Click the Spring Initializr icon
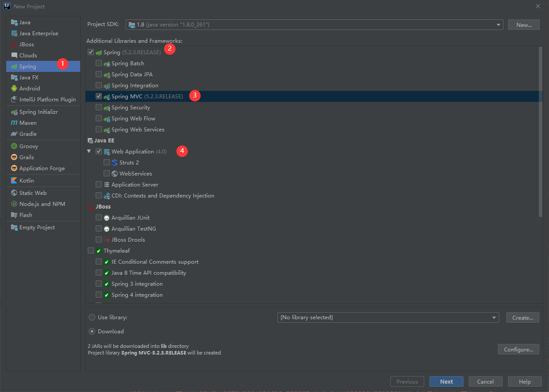 [14, 112]
